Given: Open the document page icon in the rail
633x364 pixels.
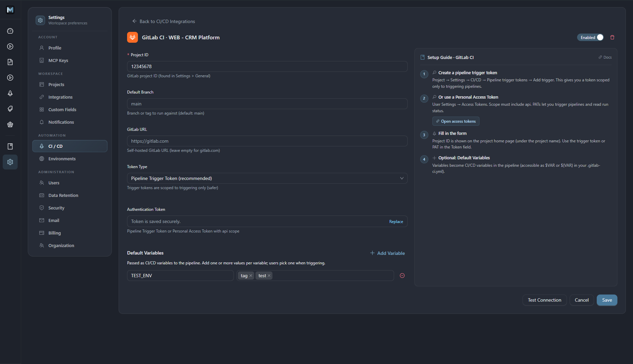Looking at the screenshot, I should [10, 62].
